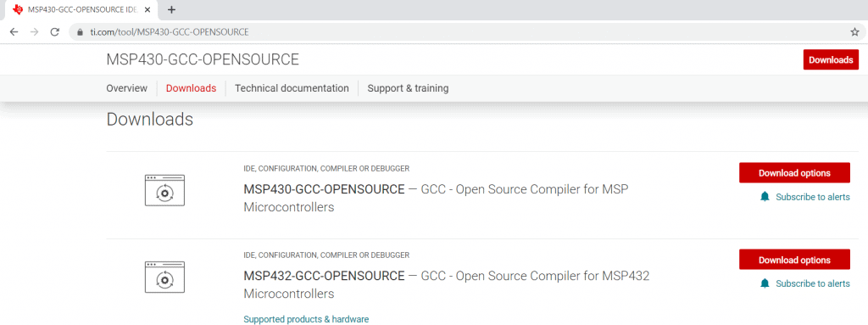Click the browser back arrow icon
The height and width of the screenshot is (325, 868).
coord(14,32)
